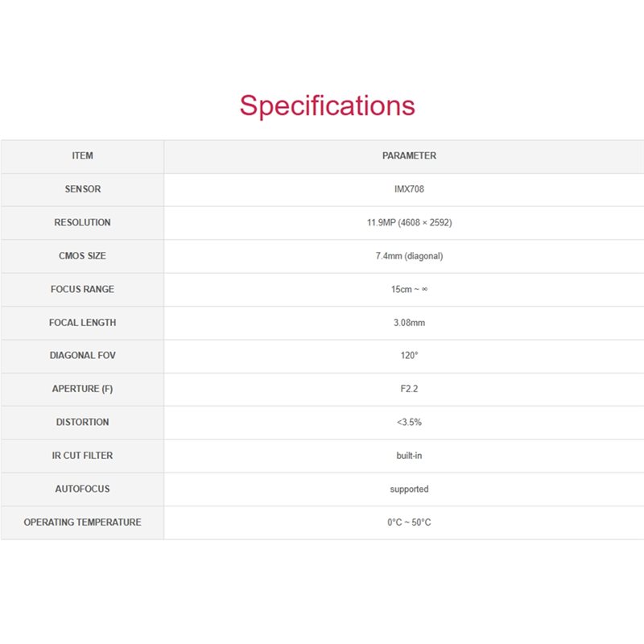Click the F2.2 aperture value
644x644 pixels.
pyautogui.click(x=409, y=389)
